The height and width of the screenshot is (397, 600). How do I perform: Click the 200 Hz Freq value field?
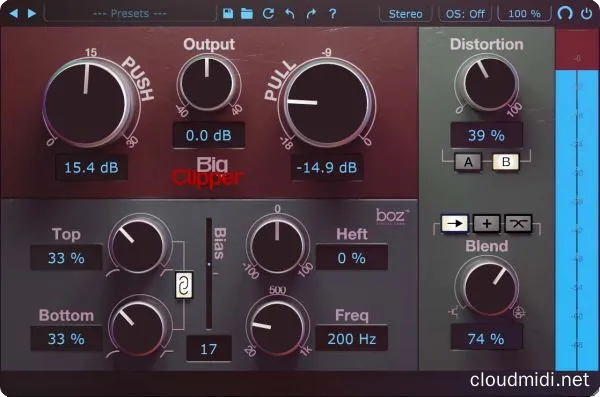point(351,339)
